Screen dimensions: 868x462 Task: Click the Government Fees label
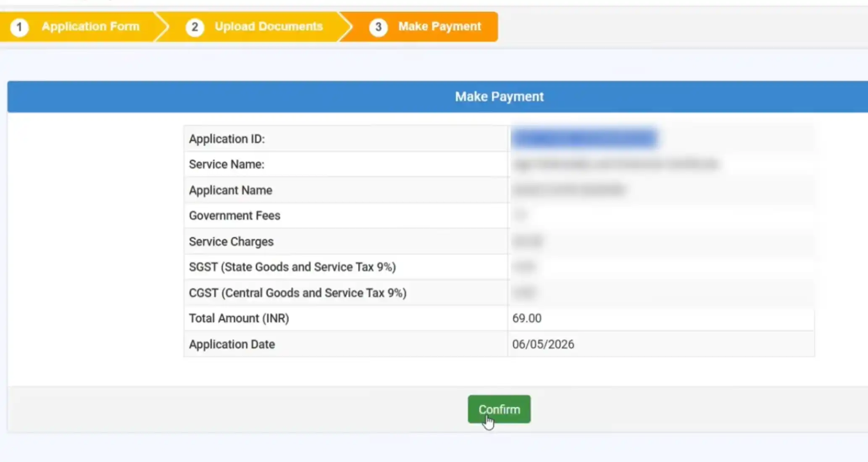(x=234, y=216)
